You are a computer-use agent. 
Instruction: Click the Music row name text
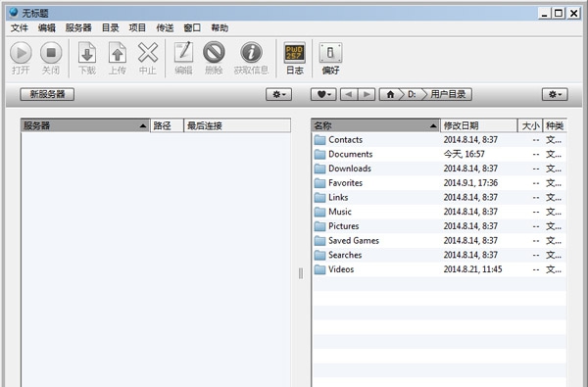pyautogui.click(x=340, y=212)
